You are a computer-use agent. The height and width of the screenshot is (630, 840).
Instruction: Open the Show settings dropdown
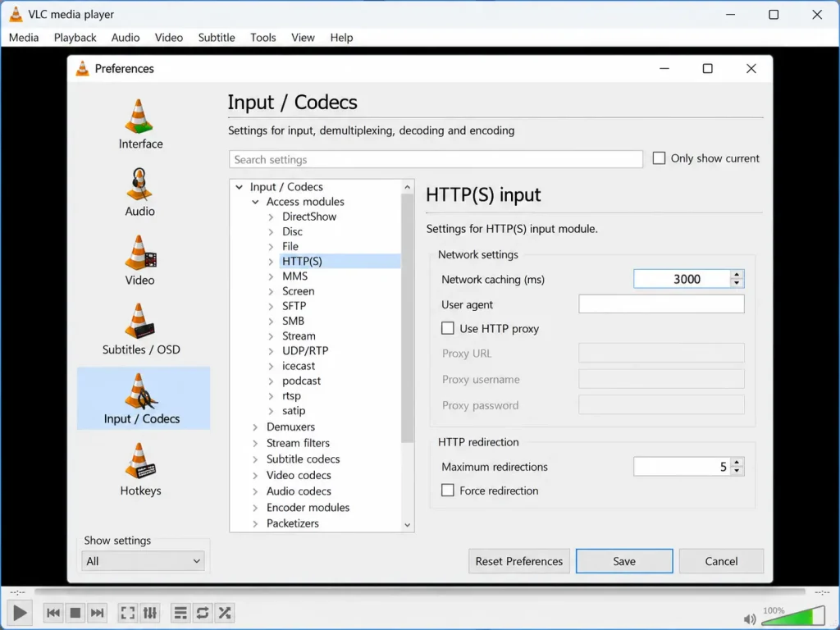[143, 561]
